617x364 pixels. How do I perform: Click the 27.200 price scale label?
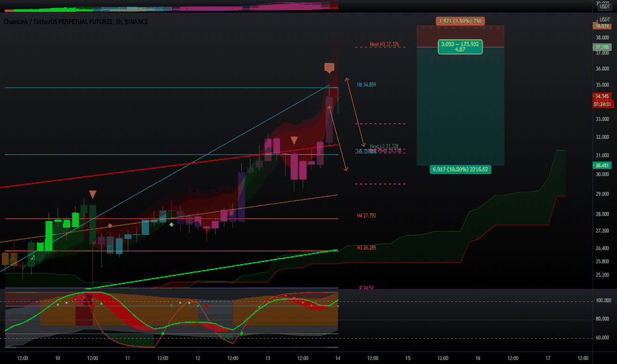coord(602,231)
